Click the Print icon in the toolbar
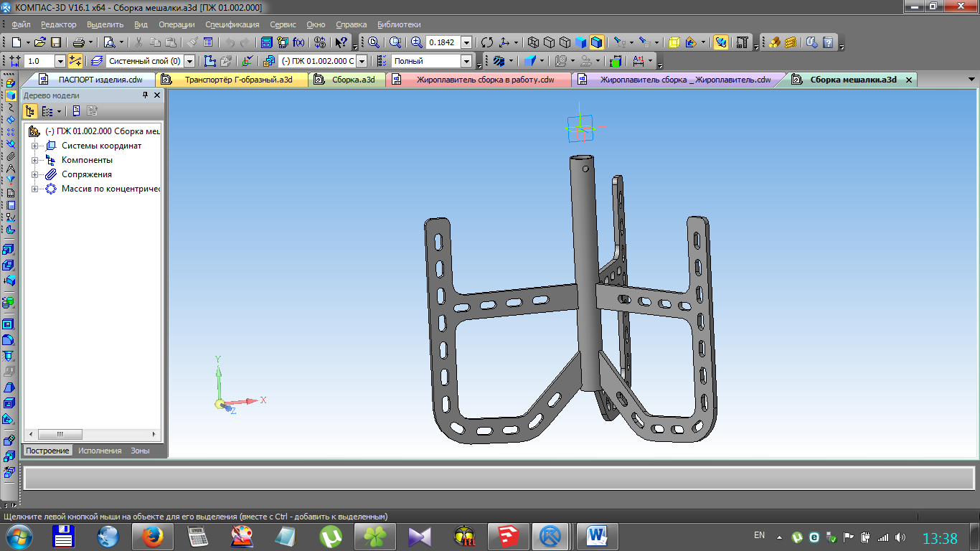Image resolution: width=980 pixels, height=551 pixels. pos(79,42)
